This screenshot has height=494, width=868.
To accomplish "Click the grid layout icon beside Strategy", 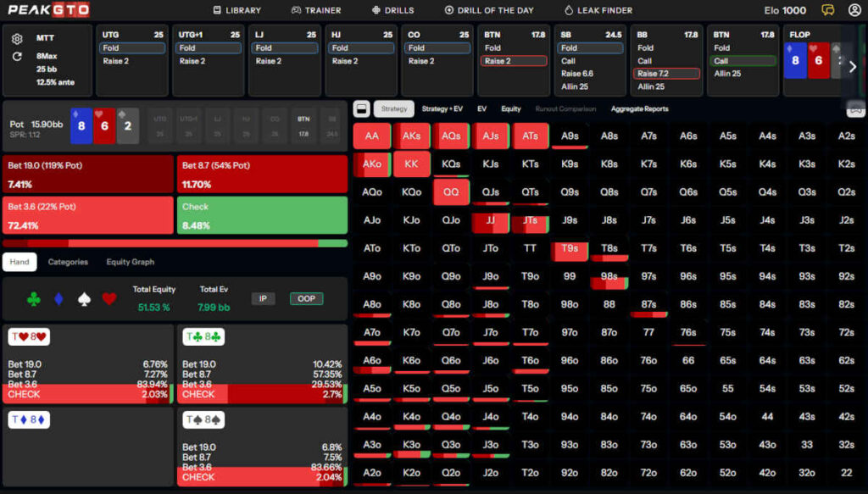I will click(x=360, y=108).
